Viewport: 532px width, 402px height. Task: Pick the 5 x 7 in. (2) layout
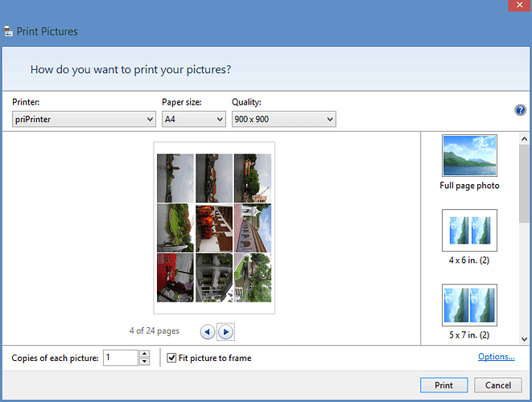pos(469,305)
